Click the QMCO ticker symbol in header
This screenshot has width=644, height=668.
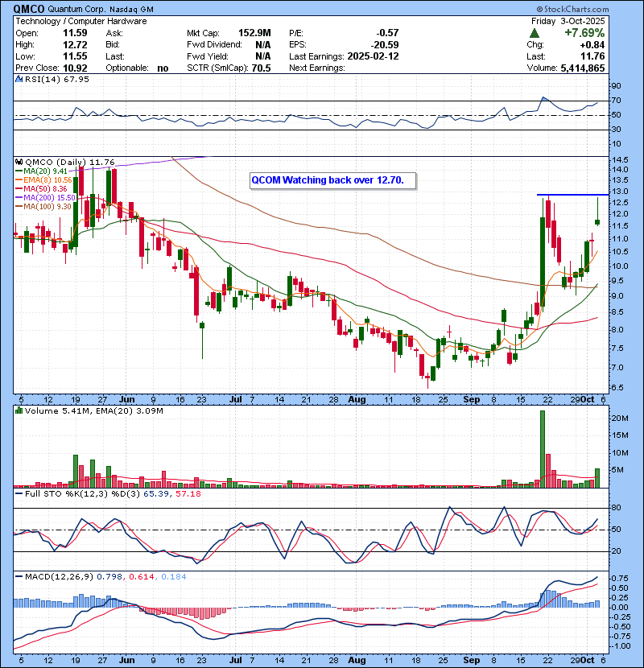(x=29, y=9)
